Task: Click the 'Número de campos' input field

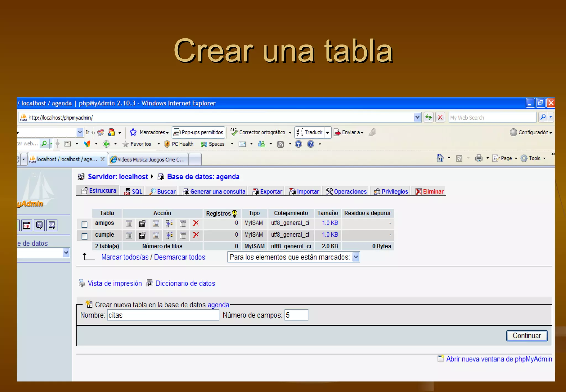Action: (x=296, y=315)
